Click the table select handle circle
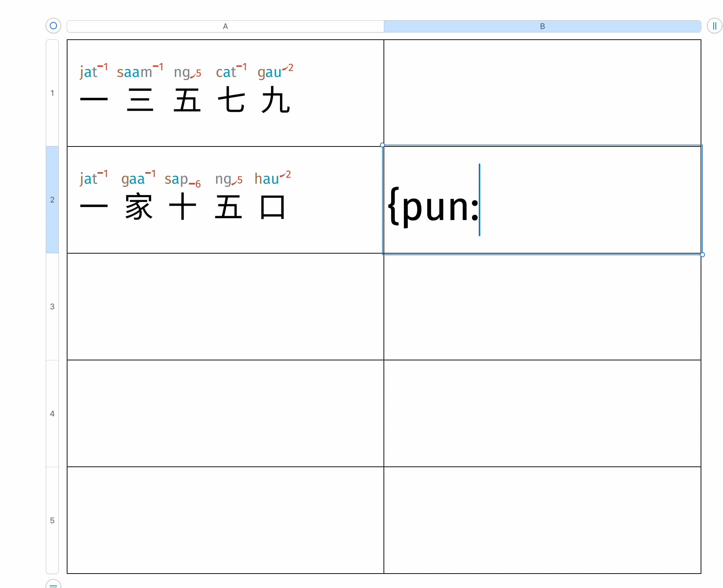The image size is (723, 588). 53,26
